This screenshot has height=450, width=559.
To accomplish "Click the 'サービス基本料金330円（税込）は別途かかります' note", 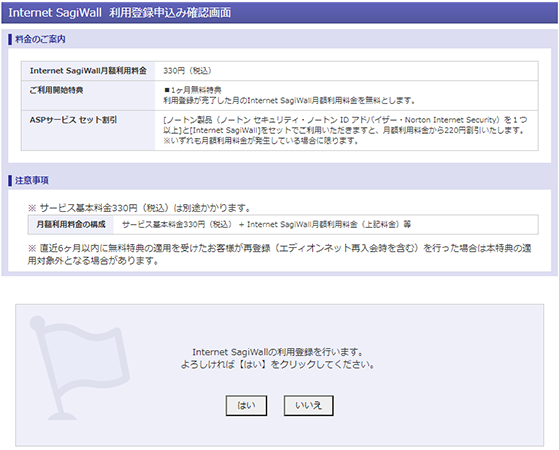I will [139, 208].
